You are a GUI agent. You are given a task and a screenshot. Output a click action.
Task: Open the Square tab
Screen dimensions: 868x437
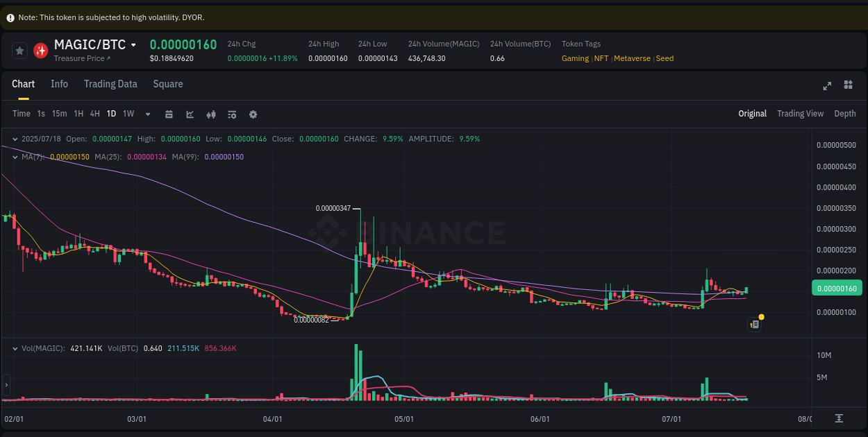tap(168, 84)
